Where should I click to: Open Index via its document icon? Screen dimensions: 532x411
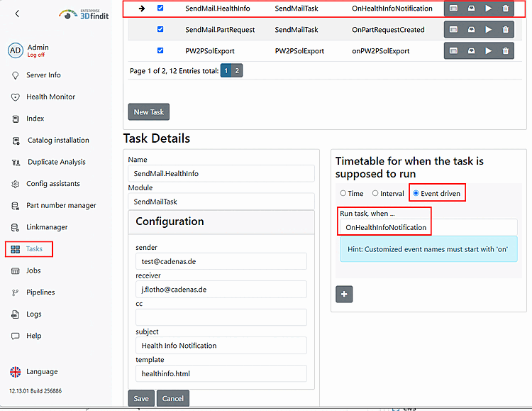(x=16, y=119)
